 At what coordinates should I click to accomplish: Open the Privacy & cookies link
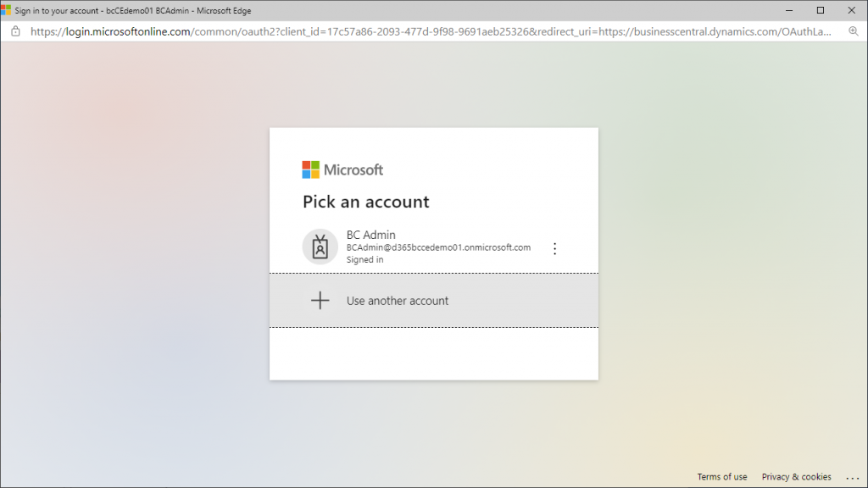[x=796, y=476]
